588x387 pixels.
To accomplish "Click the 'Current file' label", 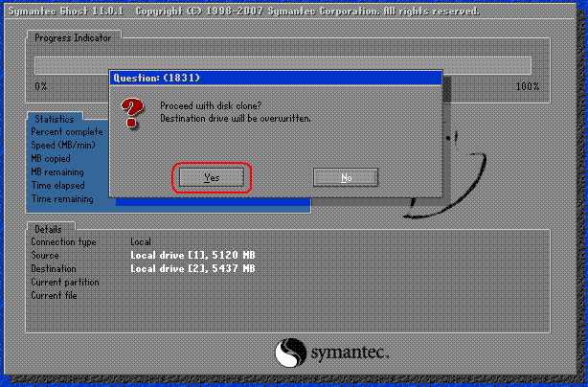I will 54,295.
